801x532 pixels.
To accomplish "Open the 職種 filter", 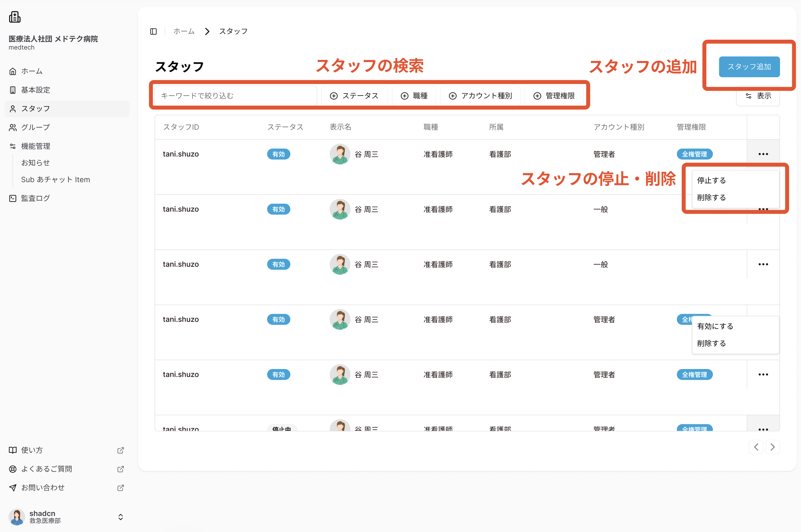I will coord(414,96).
